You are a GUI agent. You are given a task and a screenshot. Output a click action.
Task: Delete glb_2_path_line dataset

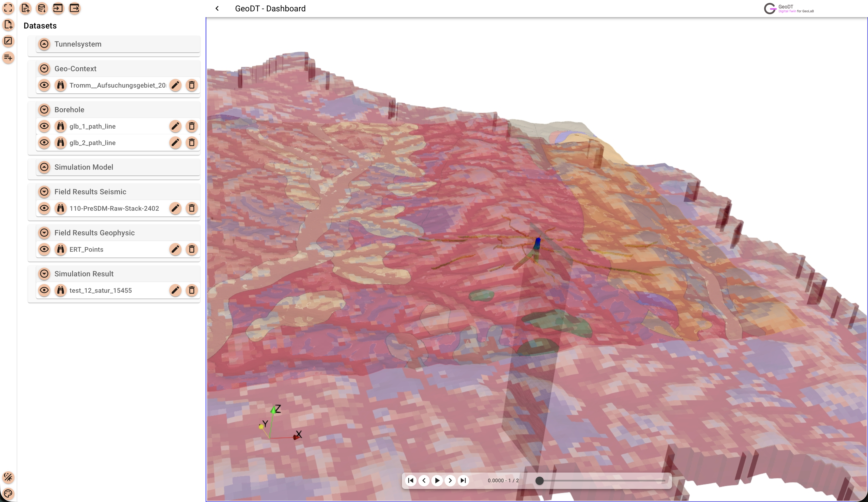tap(192, 142)
